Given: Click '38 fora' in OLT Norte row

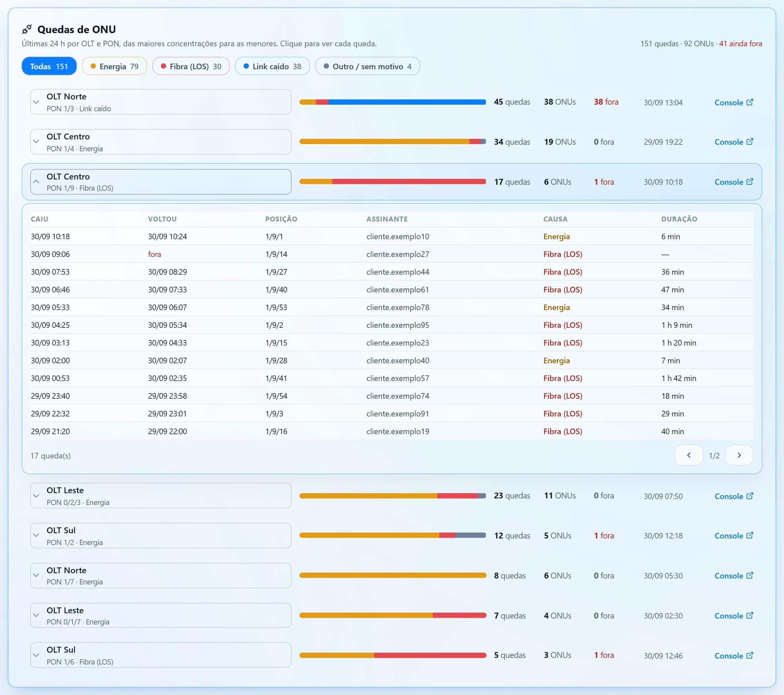Looking at the screenshot, I should 606,102.
